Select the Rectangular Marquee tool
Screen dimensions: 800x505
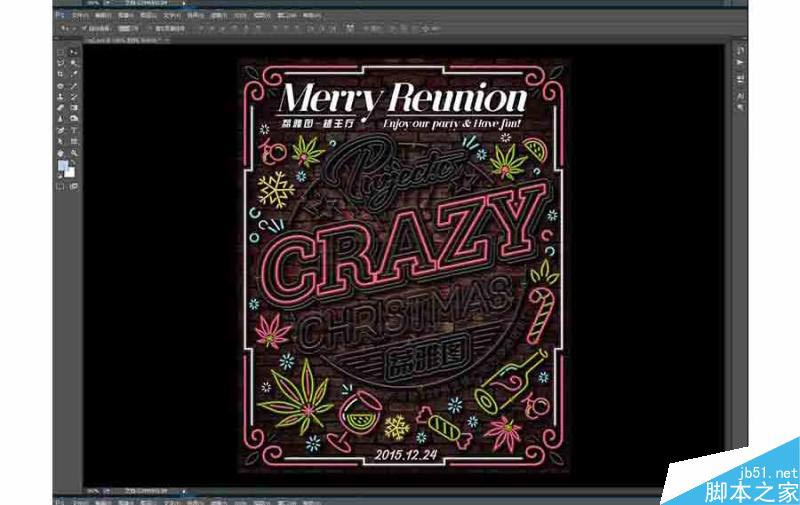coord(61,52)
